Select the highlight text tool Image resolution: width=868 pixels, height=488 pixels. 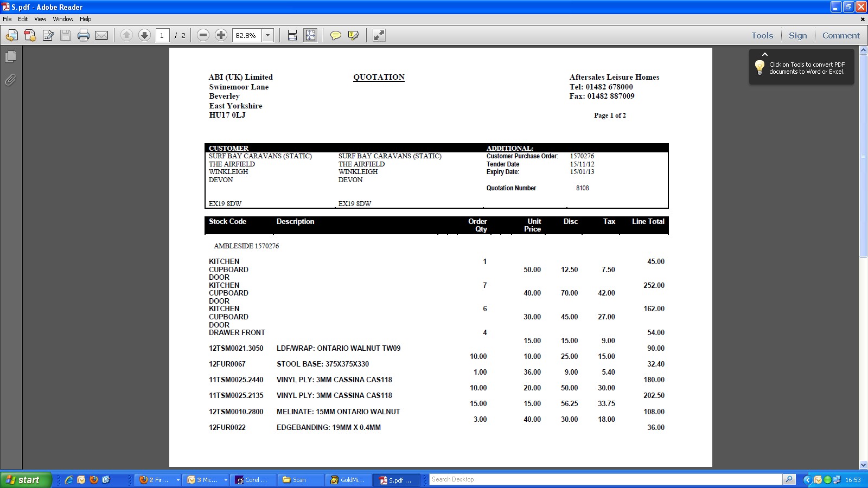[x=354, y=35]
